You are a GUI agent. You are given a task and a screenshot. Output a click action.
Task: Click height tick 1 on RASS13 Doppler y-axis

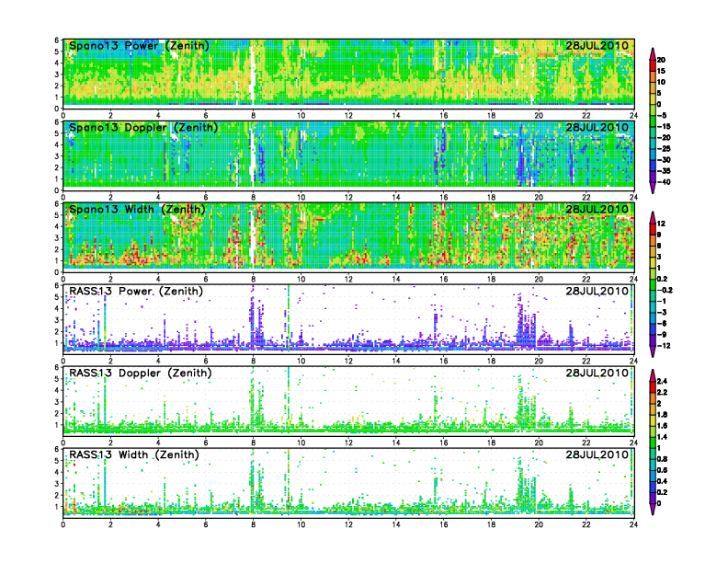click(57, 425)
